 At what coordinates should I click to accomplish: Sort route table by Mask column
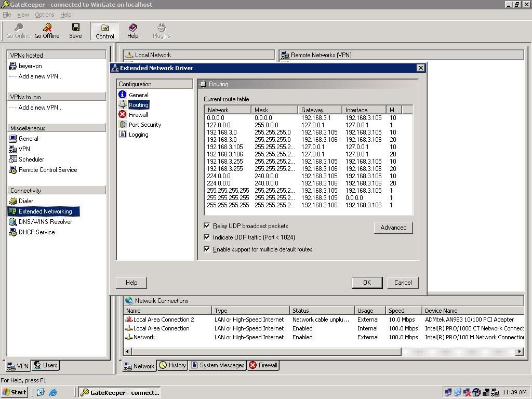tap(274, 110)
